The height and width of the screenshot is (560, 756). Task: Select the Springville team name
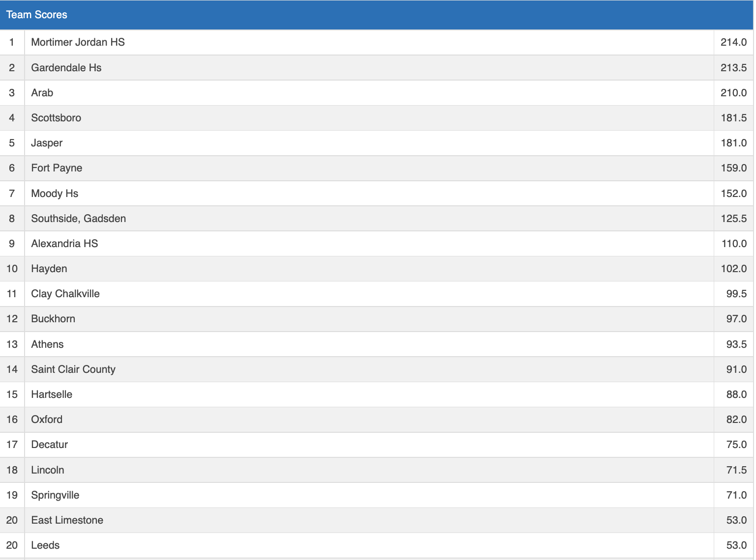tap(55, 495)
